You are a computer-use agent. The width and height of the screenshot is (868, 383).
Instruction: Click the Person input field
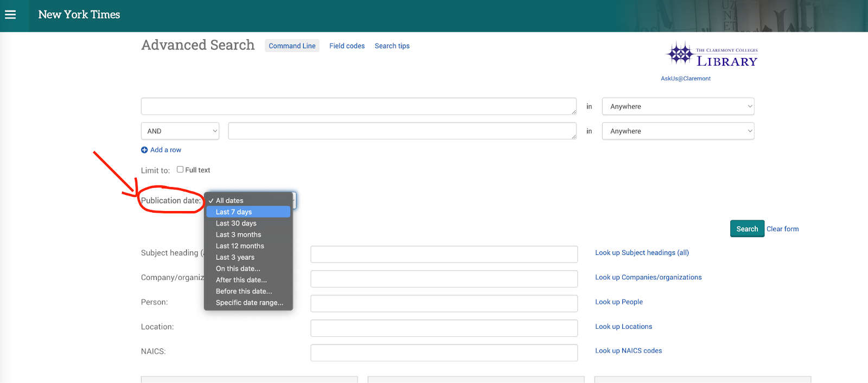point(444,304)
